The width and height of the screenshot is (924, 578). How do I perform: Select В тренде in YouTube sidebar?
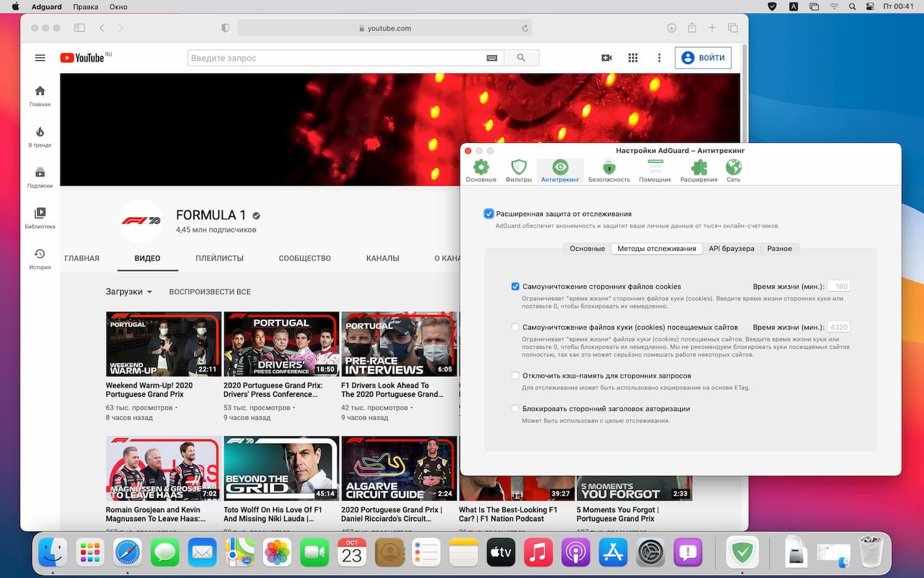(39, 137)
